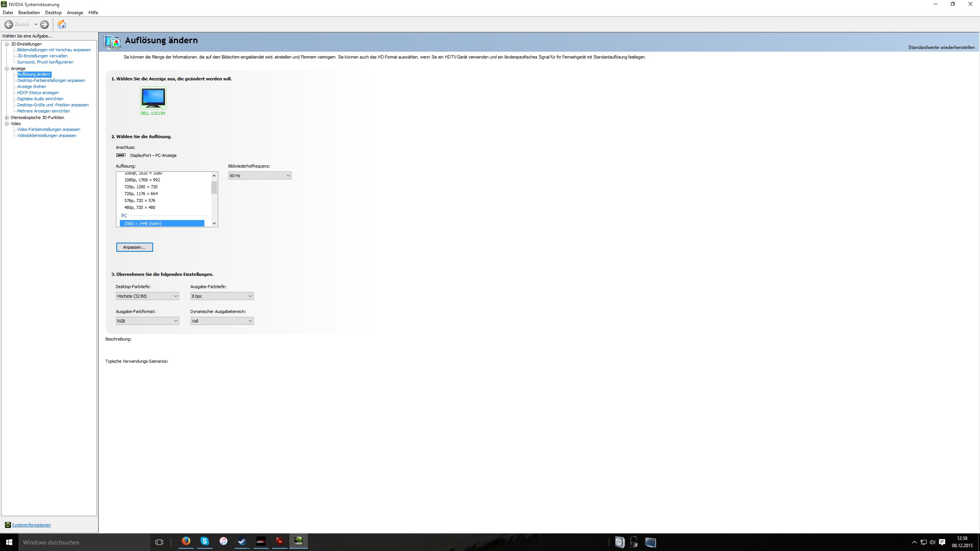Open Steam from the taskbar
This screenshot has height=551, width=980.
coord(242,541)
